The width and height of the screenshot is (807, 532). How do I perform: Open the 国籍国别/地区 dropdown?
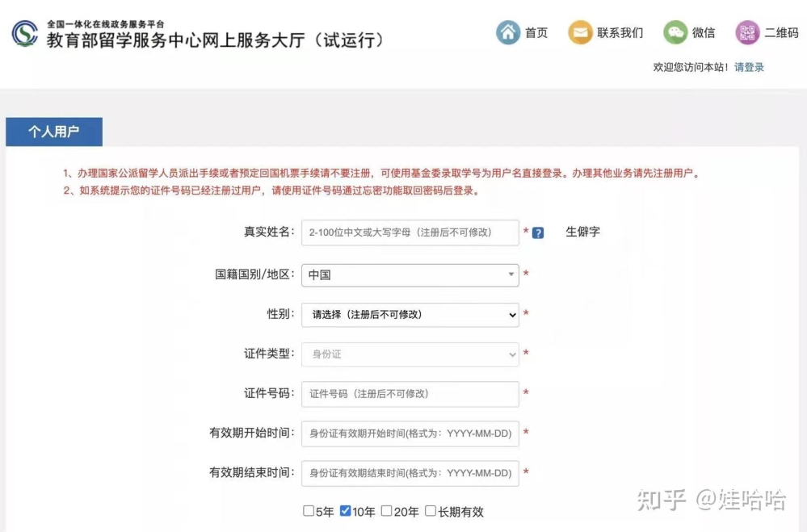point(410,275)
